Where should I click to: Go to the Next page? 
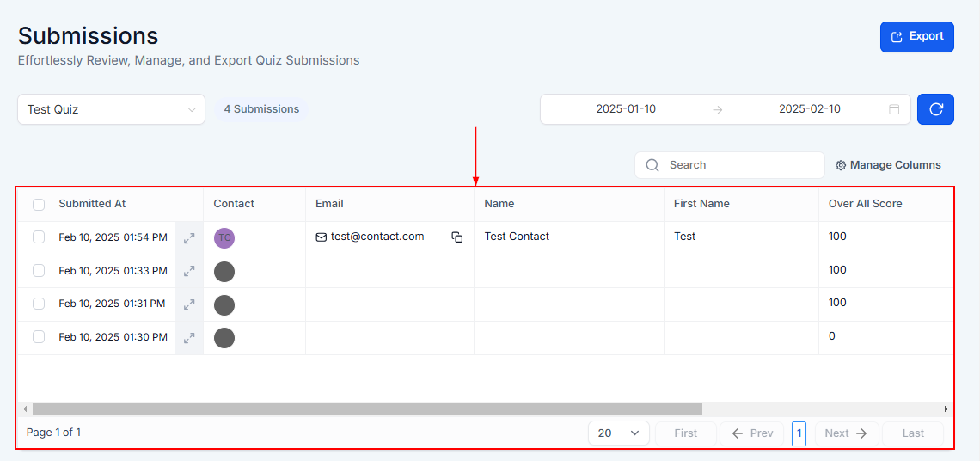coord(846,433)
